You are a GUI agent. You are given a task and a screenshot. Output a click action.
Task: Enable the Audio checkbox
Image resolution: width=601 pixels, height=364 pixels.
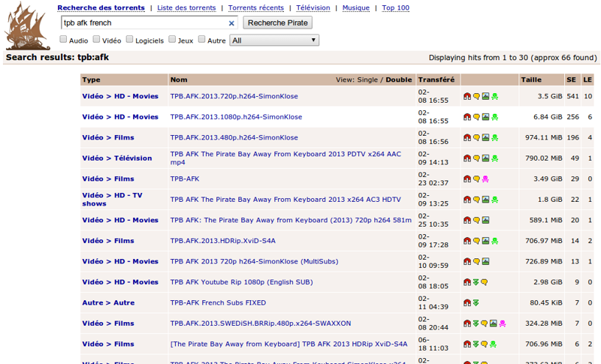pyautogui.click(x=64, y=40)
